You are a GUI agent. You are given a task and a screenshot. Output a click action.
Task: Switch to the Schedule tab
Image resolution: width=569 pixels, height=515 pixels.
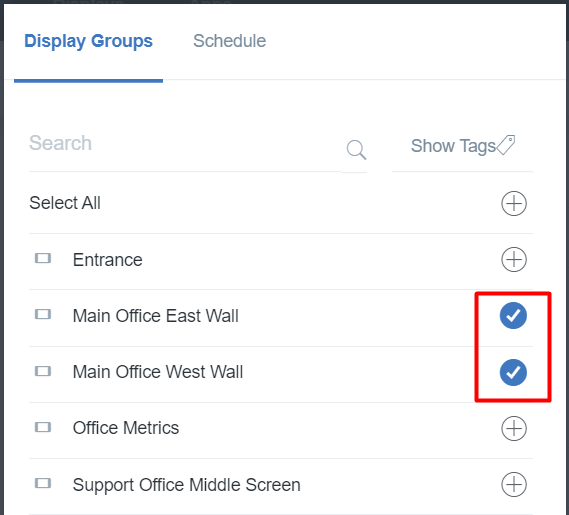(x=229, y=41)
